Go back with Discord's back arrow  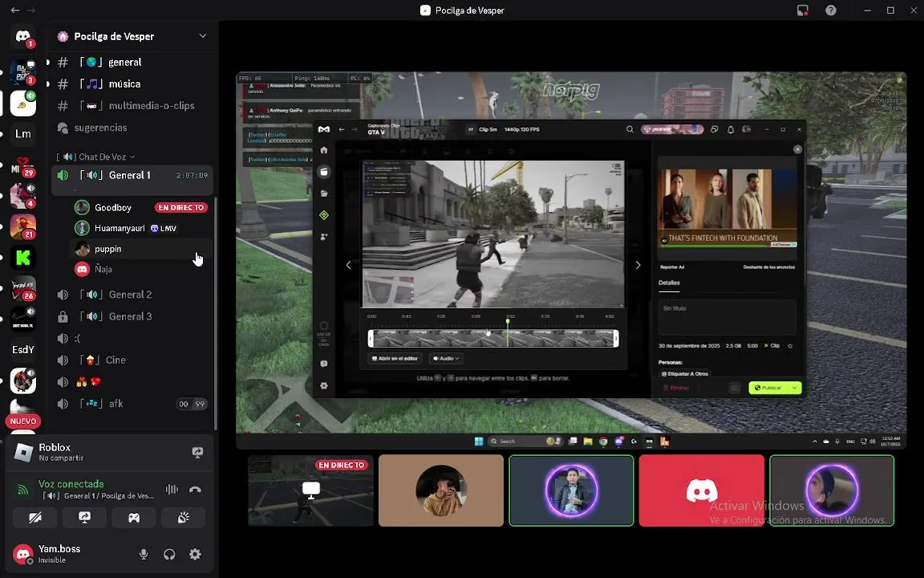[14, 10]
